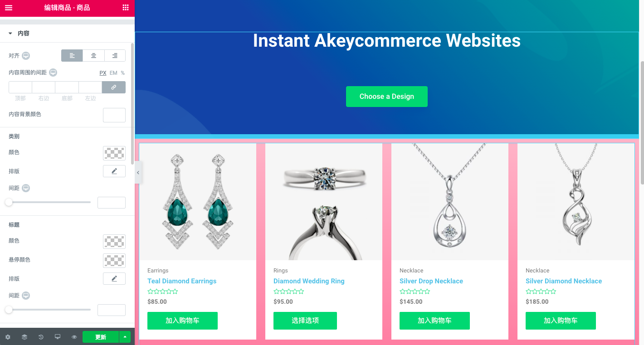Image resolution: width=644 pixels, height=345 pixels.
Task: Click the Choose a Design button
Action: [387, 97]
